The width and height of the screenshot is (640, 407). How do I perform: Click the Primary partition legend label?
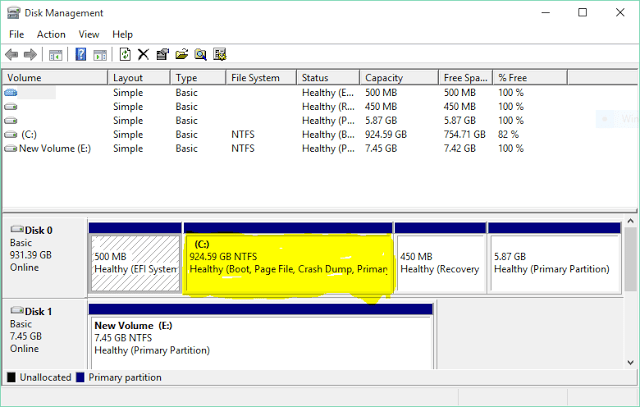tap(125, 378)
